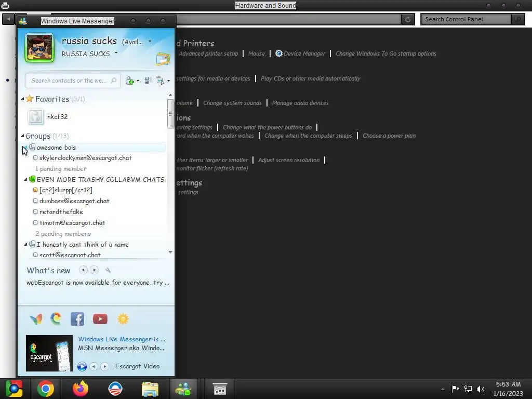
Task: Click the contact list scrollbar down arrow
Action: pyautogui.click(x=170, y=252)
